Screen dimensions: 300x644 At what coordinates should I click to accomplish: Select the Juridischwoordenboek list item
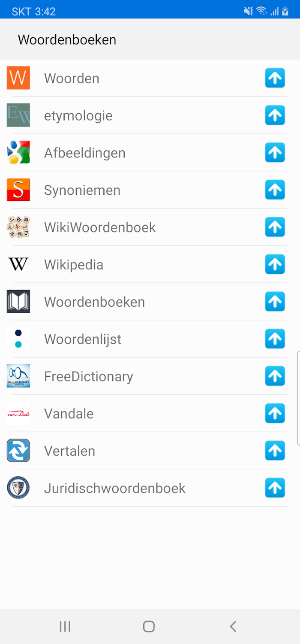(150, 488)
